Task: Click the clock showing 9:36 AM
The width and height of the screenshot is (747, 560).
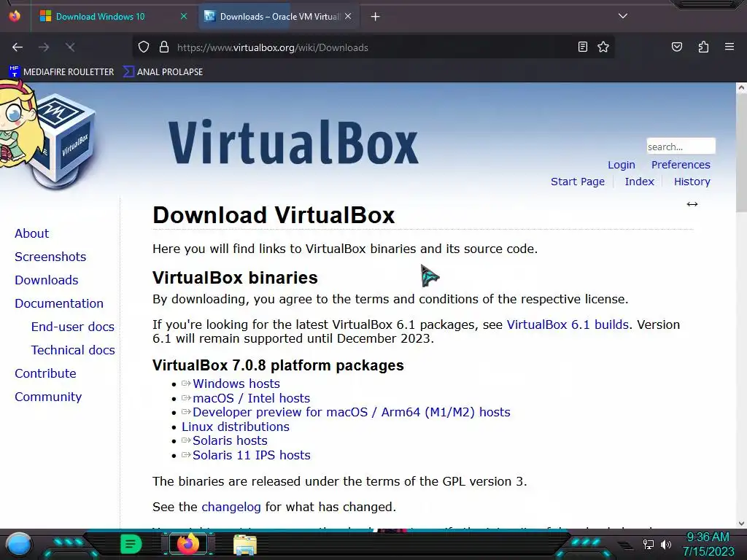Action: tap(708, 544)
